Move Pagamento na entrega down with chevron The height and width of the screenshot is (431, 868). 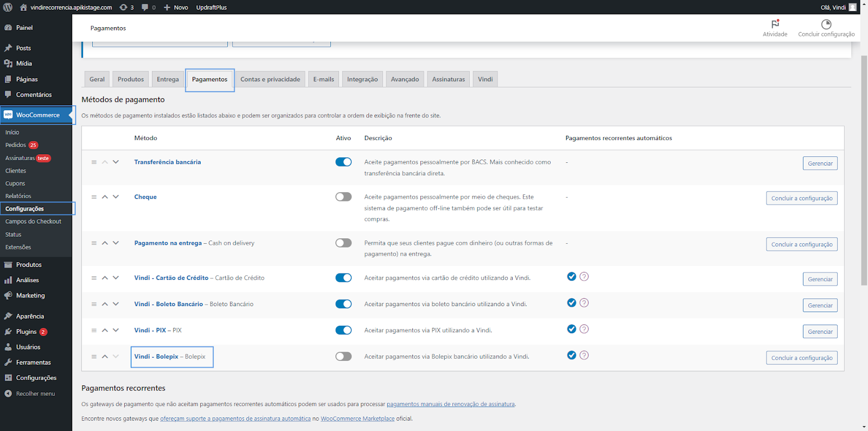coord(116,243)
